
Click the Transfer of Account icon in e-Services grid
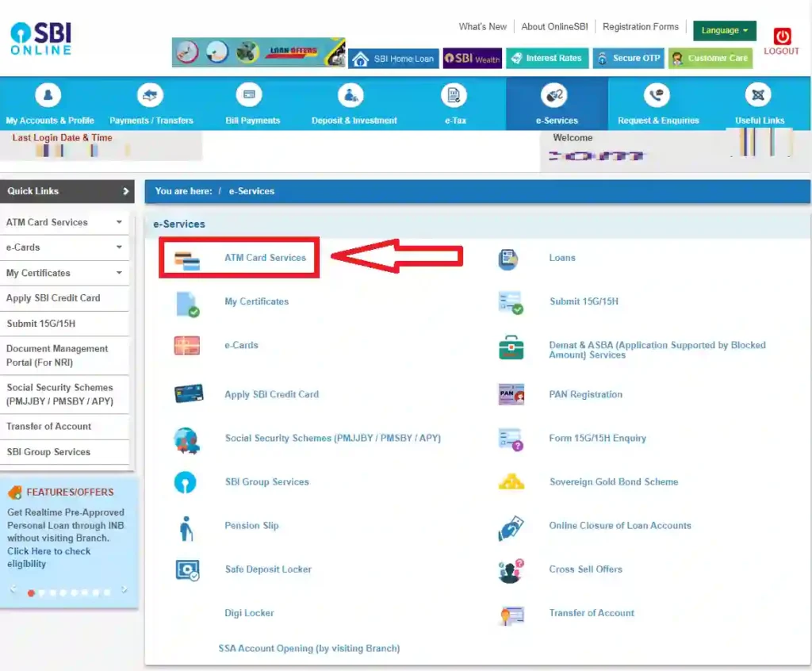click(x=512, y=615)
